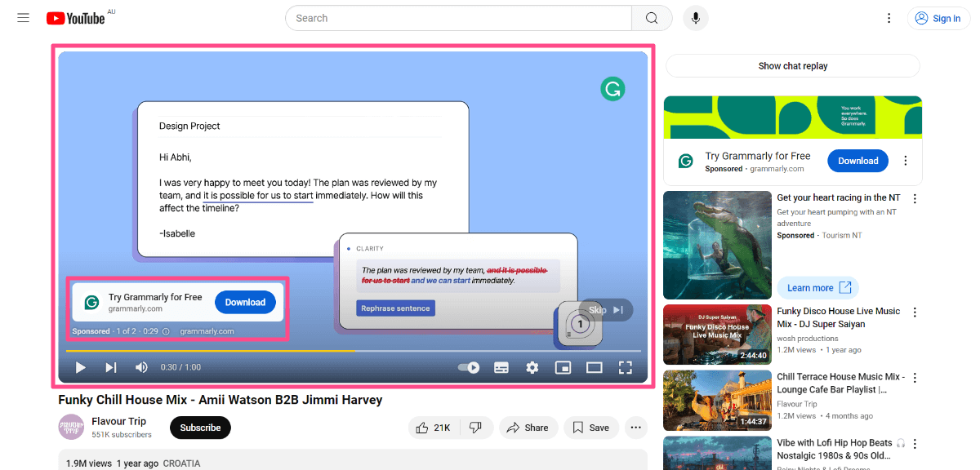Viewport: 980px width, 470px height.
Task: Start voice search with the microphone
Action: 696,18
